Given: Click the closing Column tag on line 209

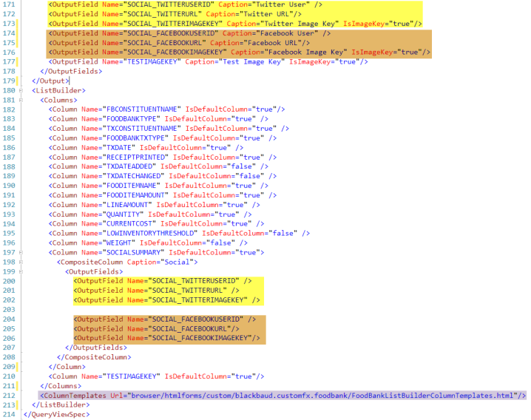Looking at the screenshot, I should pos(67,367).
